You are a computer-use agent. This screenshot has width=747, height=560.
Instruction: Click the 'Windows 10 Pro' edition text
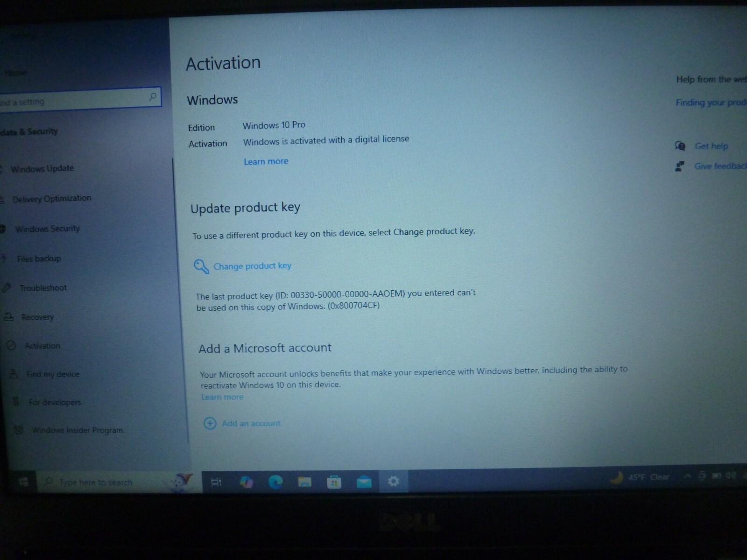274,125
